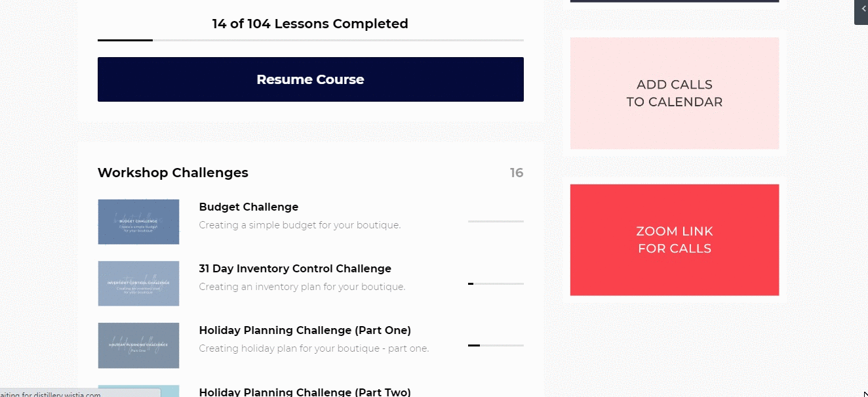Click the Resume Course button
The width and height of the screenshot is (868, 397).
coord(310,79)
